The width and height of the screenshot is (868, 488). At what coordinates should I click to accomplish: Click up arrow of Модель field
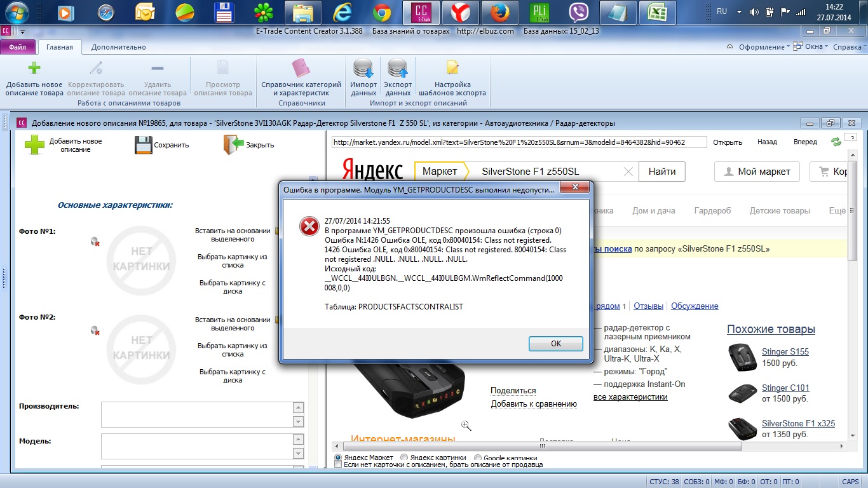point(298,440)
